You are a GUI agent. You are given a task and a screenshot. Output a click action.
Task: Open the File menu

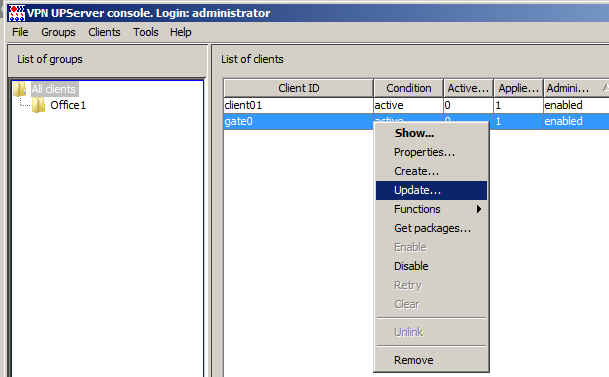pyautogui.click(x=20, y=32)
